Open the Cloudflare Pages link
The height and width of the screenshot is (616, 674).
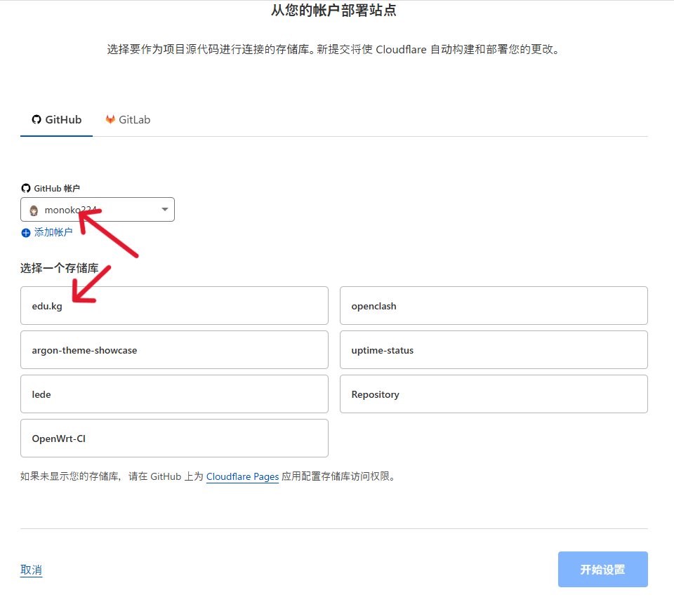(242, 477)
